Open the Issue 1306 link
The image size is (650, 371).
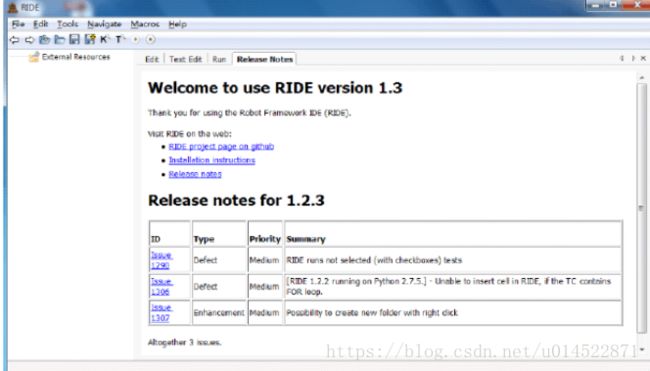[x=162, y=286]
